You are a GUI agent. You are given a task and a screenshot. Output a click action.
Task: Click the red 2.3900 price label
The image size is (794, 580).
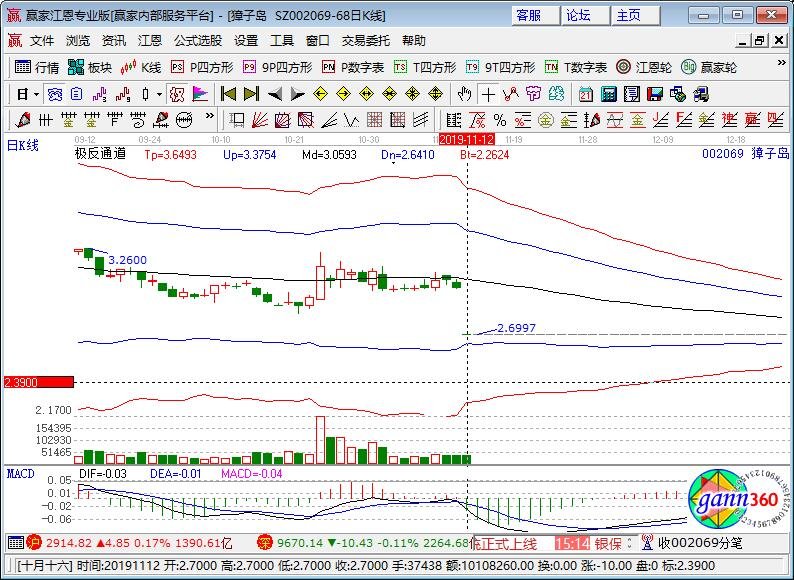click(x=38, y=382)
